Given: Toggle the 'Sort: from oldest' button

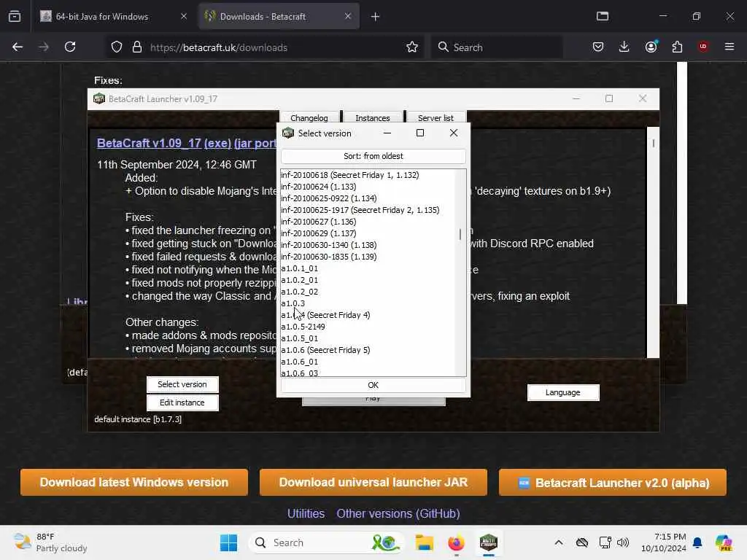Looking at the screenshot, I should pyautogui.click(x=373, y=156).
